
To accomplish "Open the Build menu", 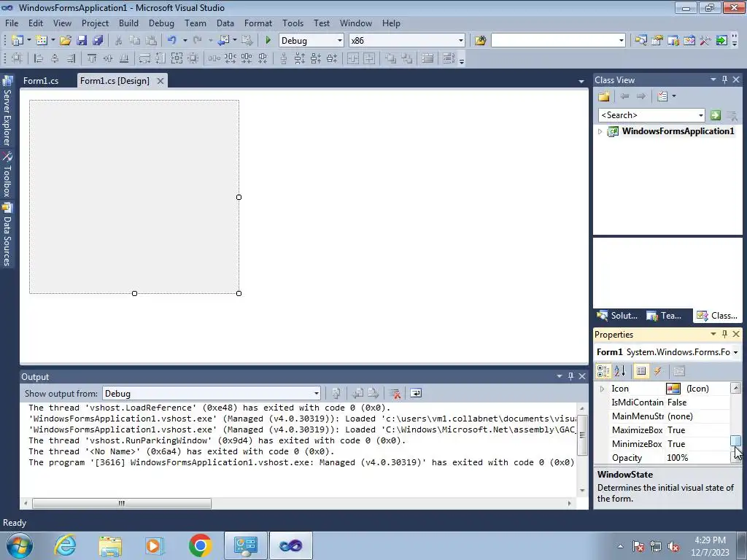I will click(128, 23).
